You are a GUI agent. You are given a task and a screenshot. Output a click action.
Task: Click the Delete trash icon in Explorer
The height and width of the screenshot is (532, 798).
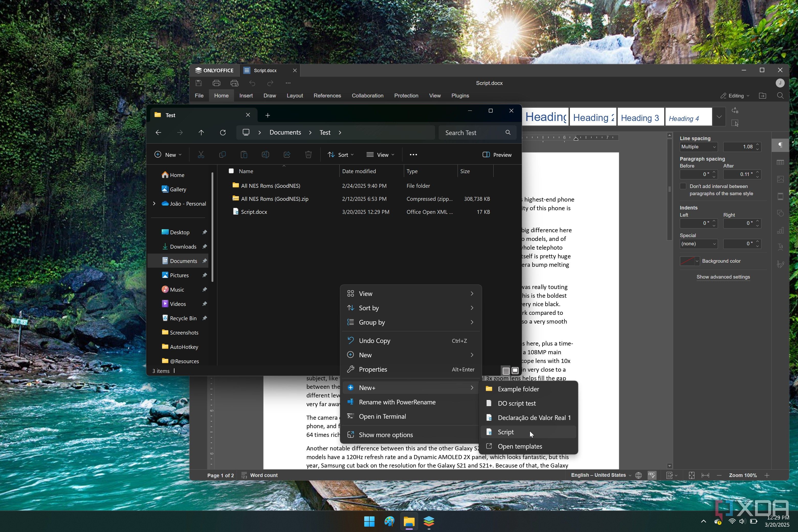point(308,155)
